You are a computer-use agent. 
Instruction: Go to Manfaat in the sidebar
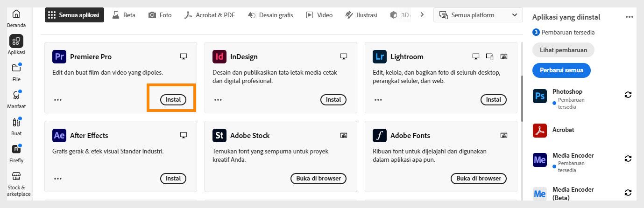click(16, 99)
